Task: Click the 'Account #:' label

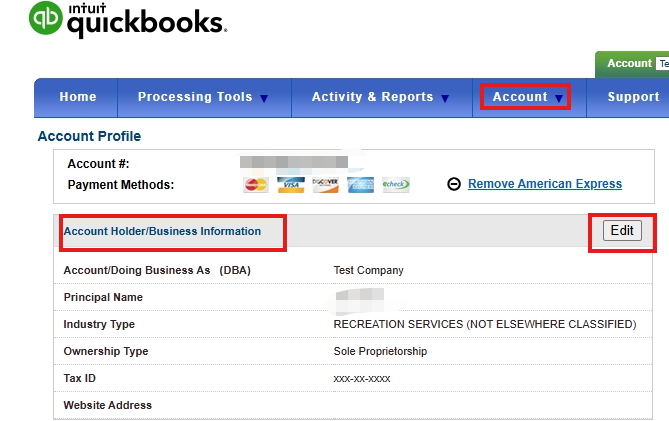Action: [x=98, y=164]
